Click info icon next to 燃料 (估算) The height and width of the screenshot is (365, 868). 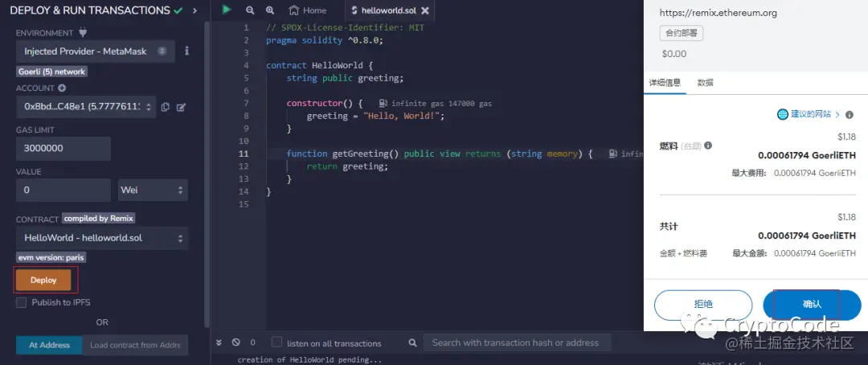point(707,146)
